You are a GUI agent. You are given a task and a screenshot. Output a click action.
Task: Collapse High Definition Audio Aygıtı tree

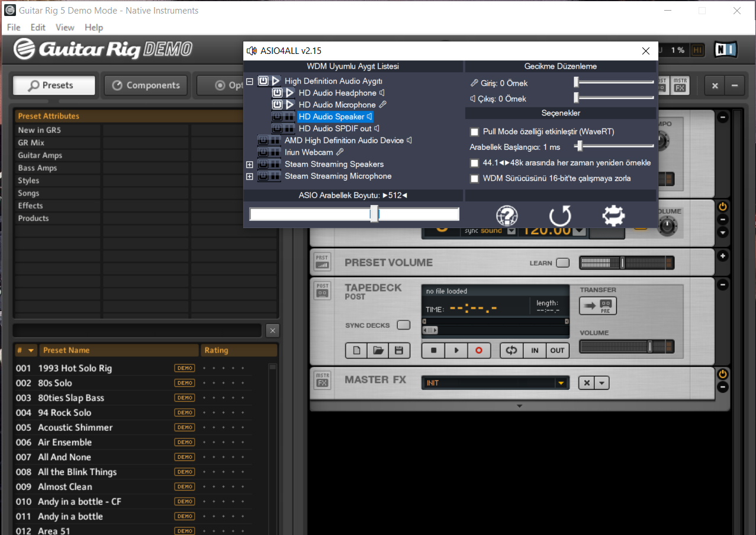click(x=249, y=81)
